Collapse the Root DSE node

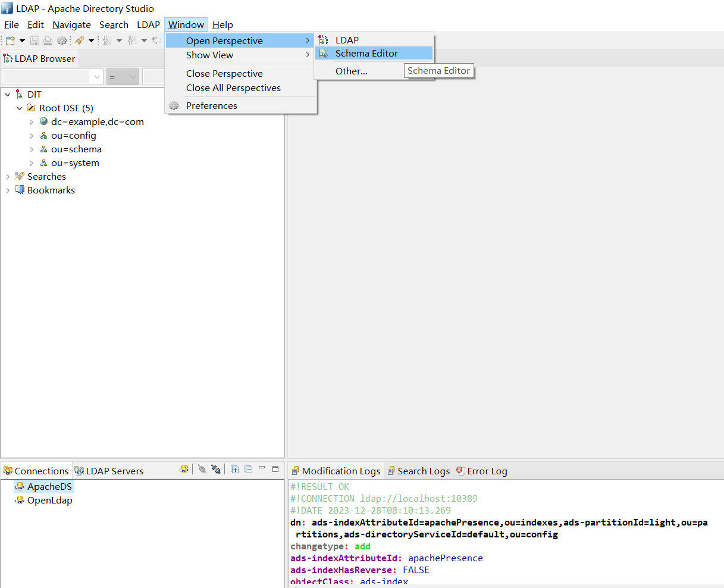click(x=20, y=108)
